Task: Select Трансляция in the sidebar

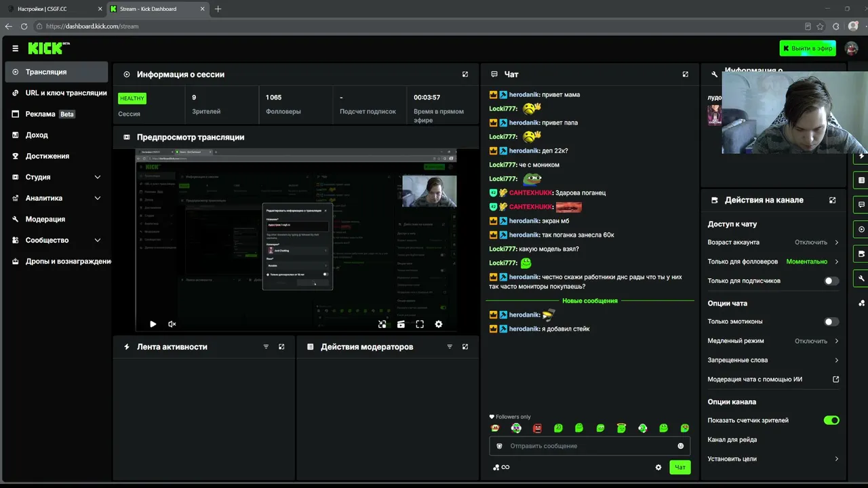Action: pyautogui.click(x=56, y=72)
